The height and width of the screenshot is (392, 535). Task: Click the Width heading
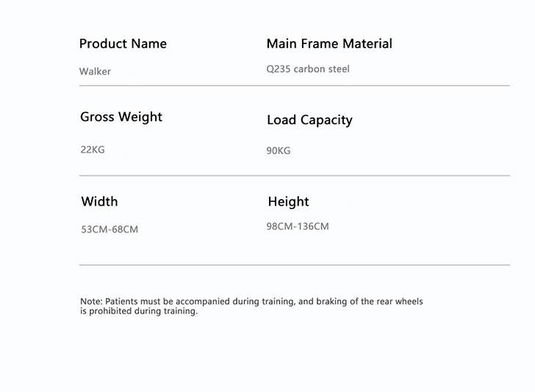point(99,202)
